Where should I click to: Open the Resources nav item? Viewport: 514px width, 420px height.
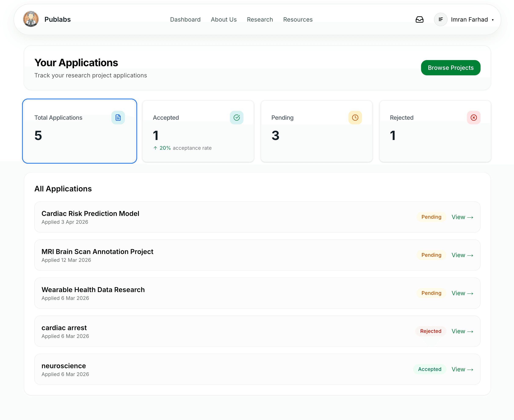[x=298, y=19]
